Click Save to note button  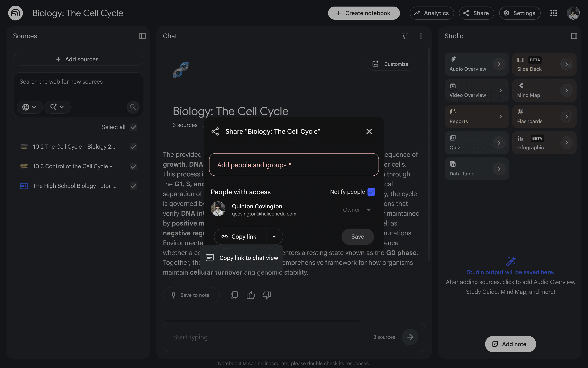click(x=191, y=295)
